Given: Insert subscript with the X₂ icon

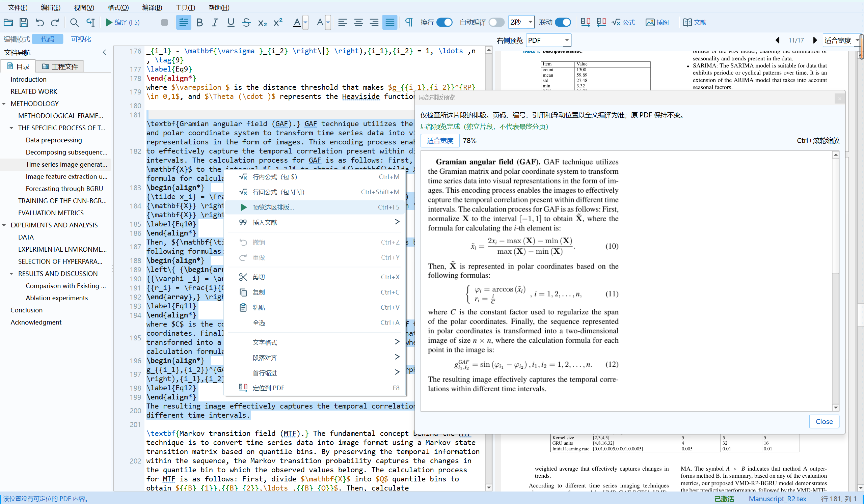Looking at the screenshot, I should coord(262,22).
